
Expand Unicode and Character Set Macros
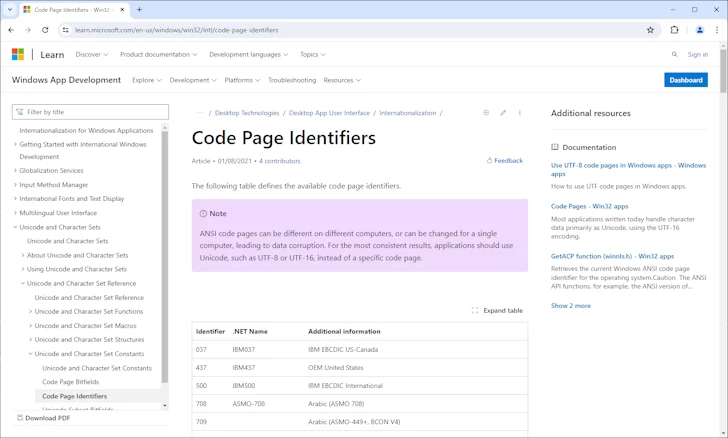(31, 326)
